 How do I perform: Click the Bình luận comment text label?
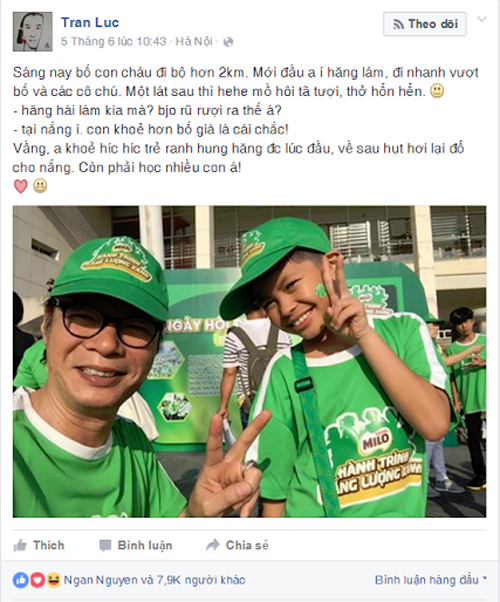click(x=145, y=545)
